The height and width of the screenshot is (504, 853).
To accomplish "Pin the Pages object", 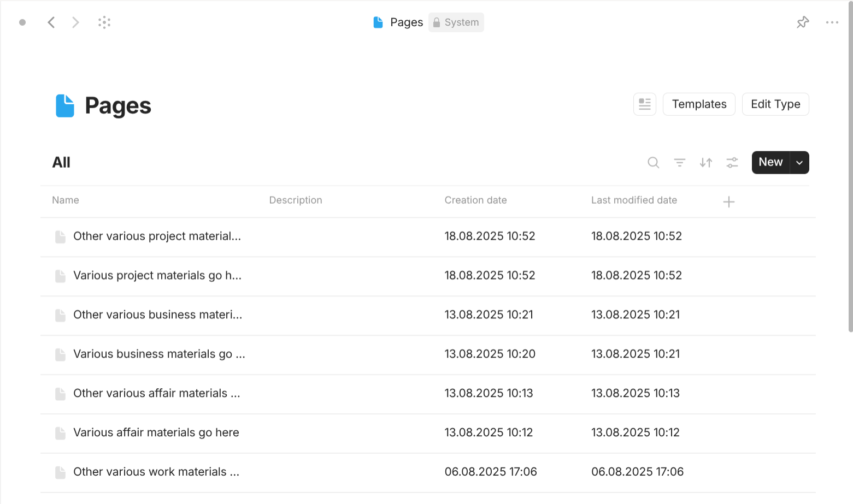I will [x=803, y=22].
